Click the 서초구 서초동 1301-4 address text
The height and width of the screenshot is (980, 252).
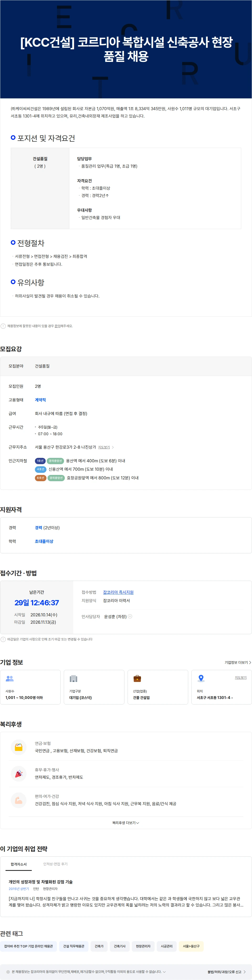coord(215,698)
